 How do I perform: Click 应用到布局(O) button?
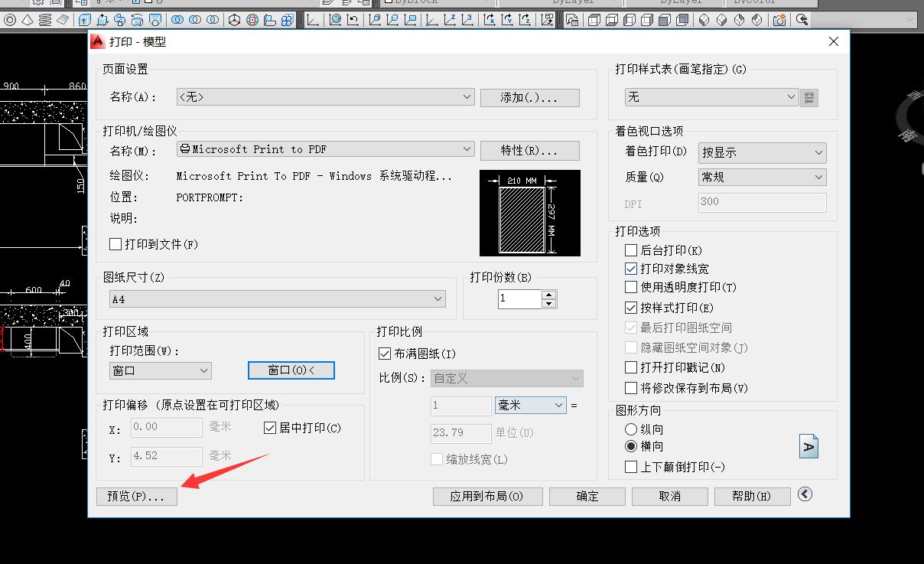coord(487,497)
